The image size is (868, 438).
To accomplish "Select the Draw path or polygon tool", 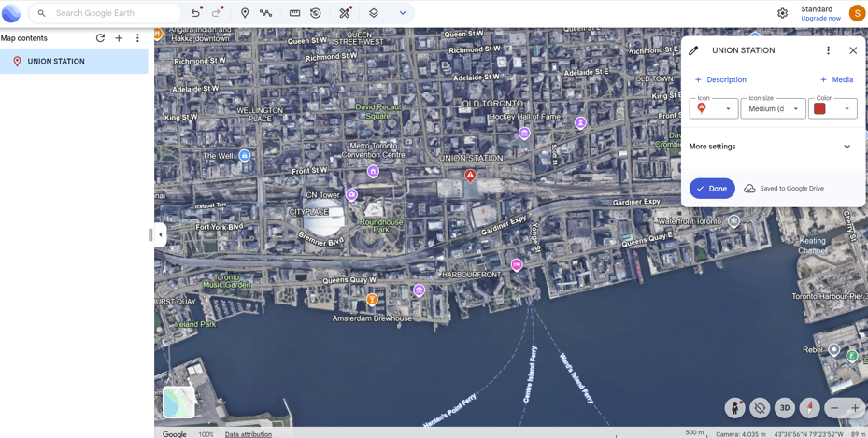I will pyautogui.click(x=266, y=13).
